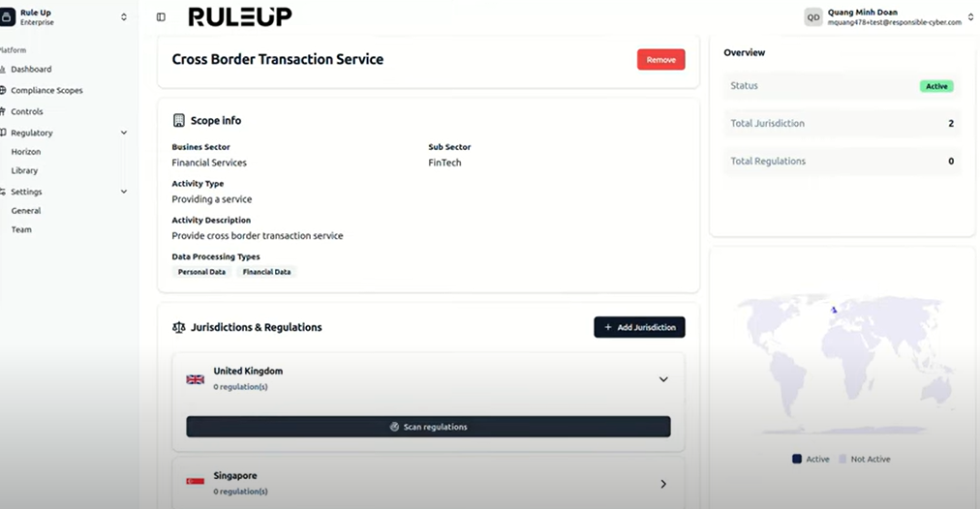980x509 pixels.
Task: Click the red Remove button
Action: click(660, 60)
